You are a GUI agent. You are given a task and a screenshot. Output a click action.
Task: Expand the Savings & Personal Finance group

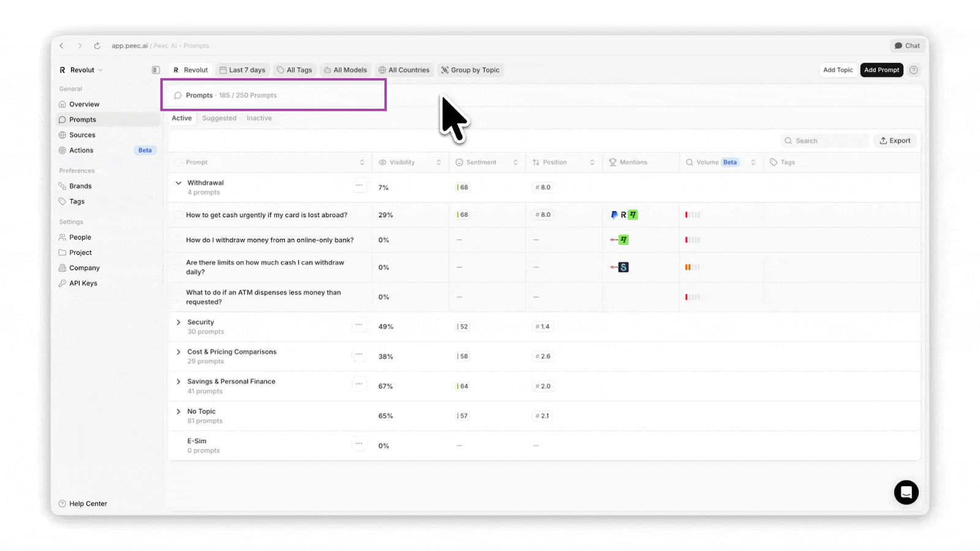click(178, 382)
